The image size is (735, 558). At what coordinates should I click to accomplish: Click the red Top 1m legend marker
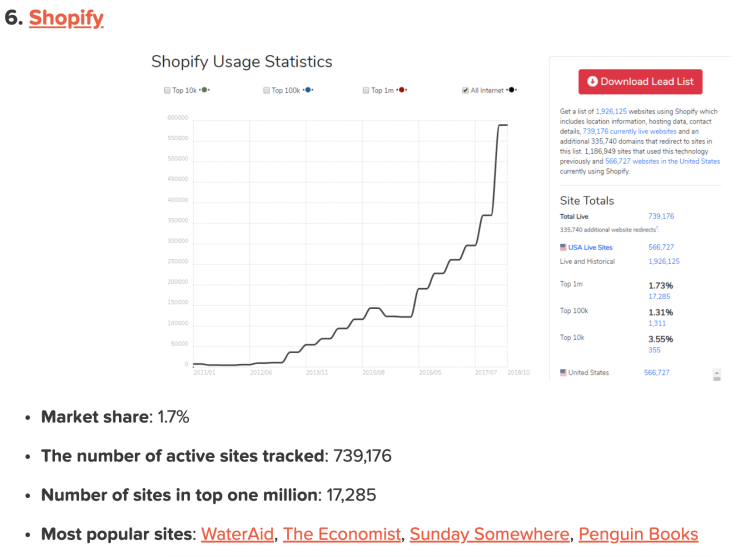(x=400, y=90)
